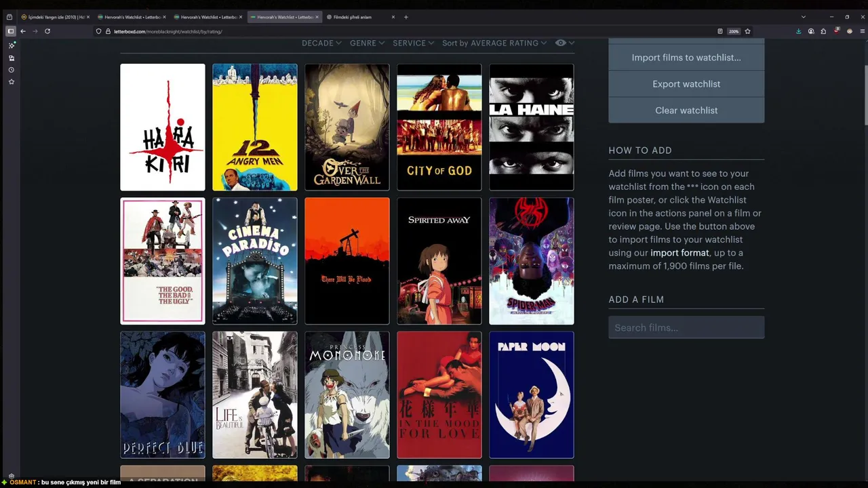Click the red extension icon with badge
Image resolution: width=868 pixels, height=488 pixels.
pos(837,31)
